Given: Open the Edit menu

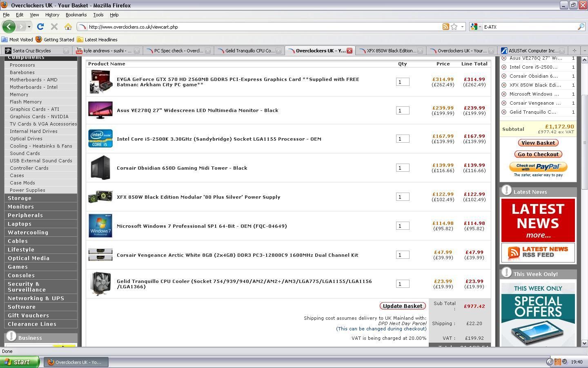Looking at the screenshot, I should 20,15.
